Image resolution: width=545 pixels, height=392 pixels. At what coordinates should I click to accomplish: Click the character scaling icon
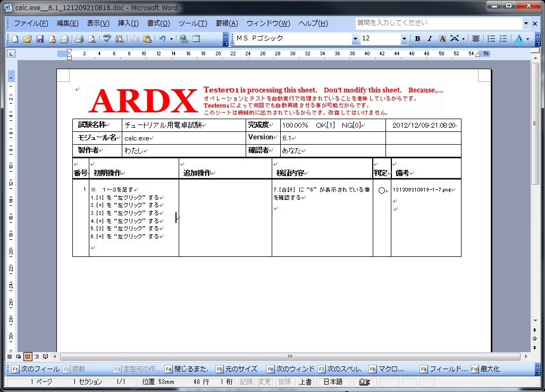[454, 39]
